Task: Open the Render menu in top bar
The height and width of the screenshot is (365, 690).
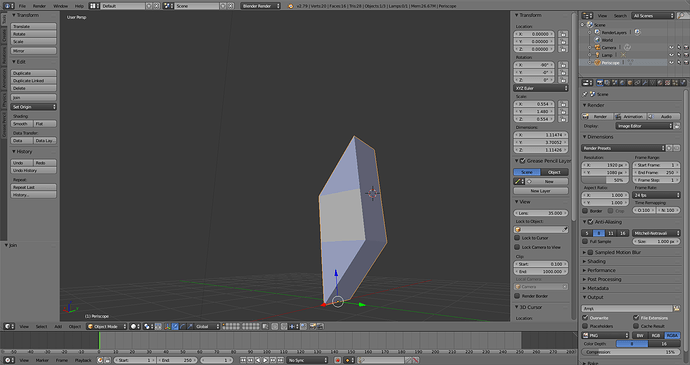Action: coord(39,6)
